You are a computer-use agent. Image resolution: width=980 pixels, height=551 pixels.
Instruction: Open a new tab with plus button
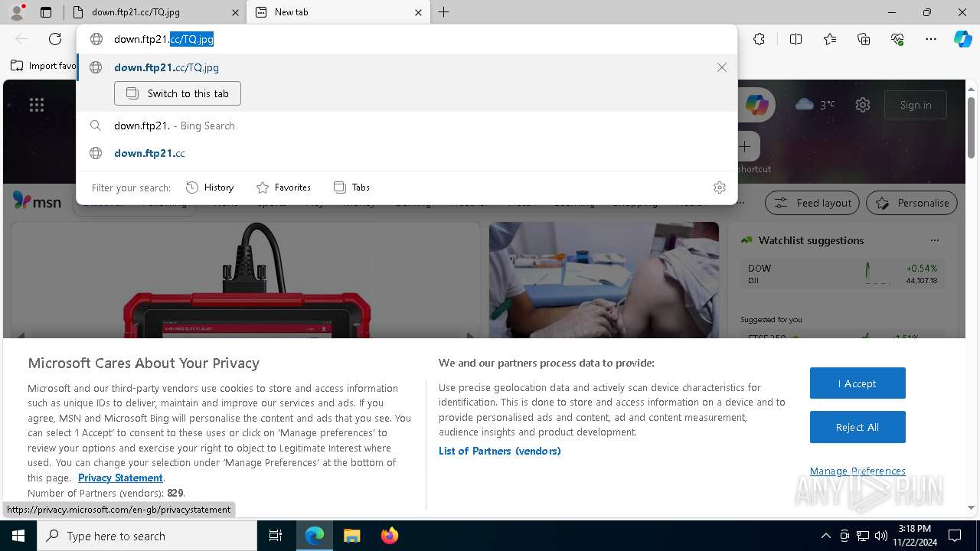[443, 12]
